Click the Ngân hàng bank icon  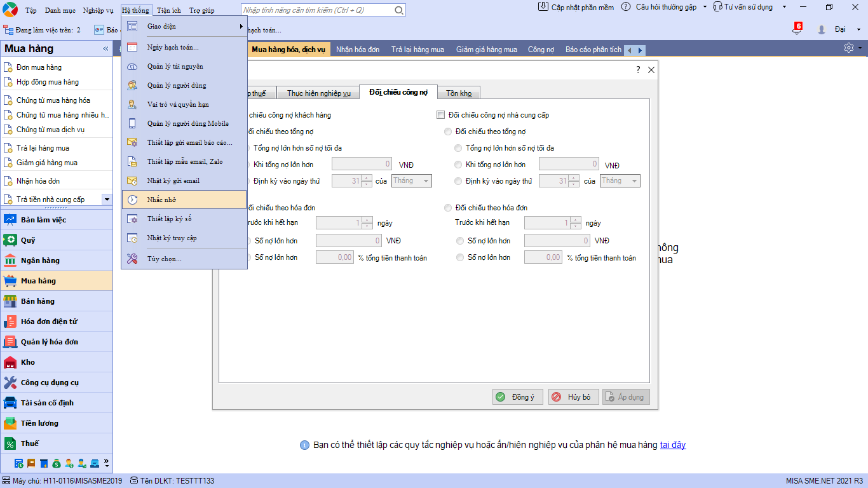click(x=10, y=261)
